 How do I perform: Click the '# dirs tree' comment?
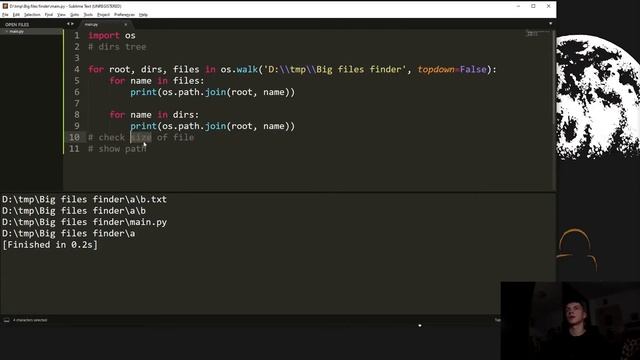pyautogui.click(x=117, y=47)
